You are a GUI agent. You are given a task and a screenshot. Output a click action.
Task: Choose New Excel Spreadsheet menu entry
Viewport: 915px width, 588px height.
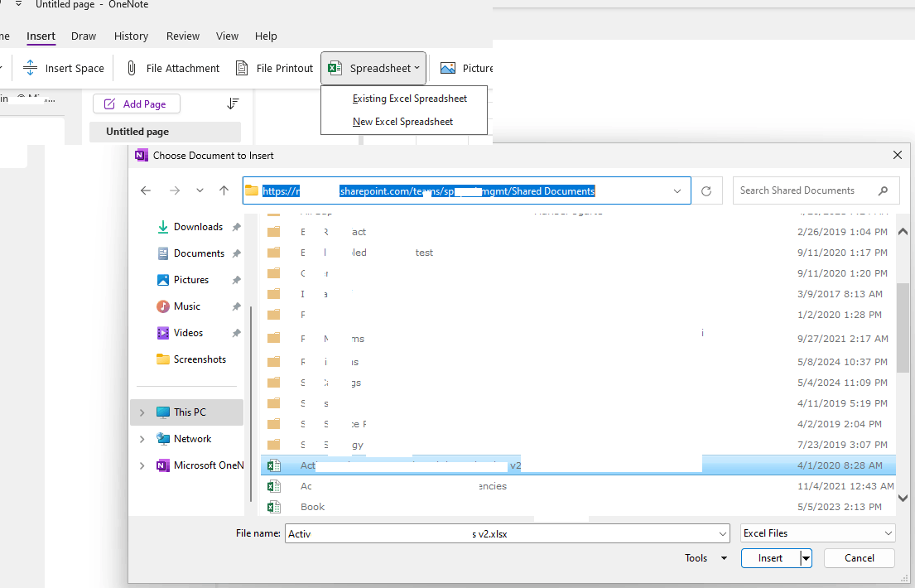click(402, 122)
